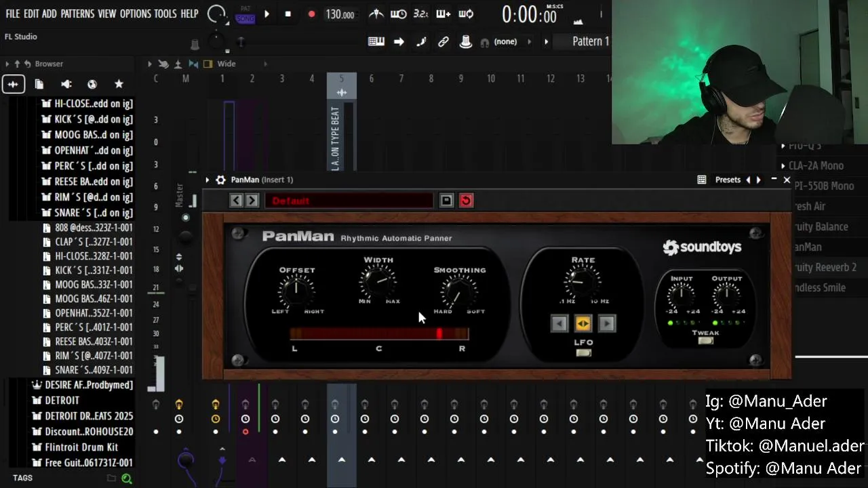Click the transport Play button
Viewport: 868px width, 488px height.
pyautogui.click(x=267, y=14)
